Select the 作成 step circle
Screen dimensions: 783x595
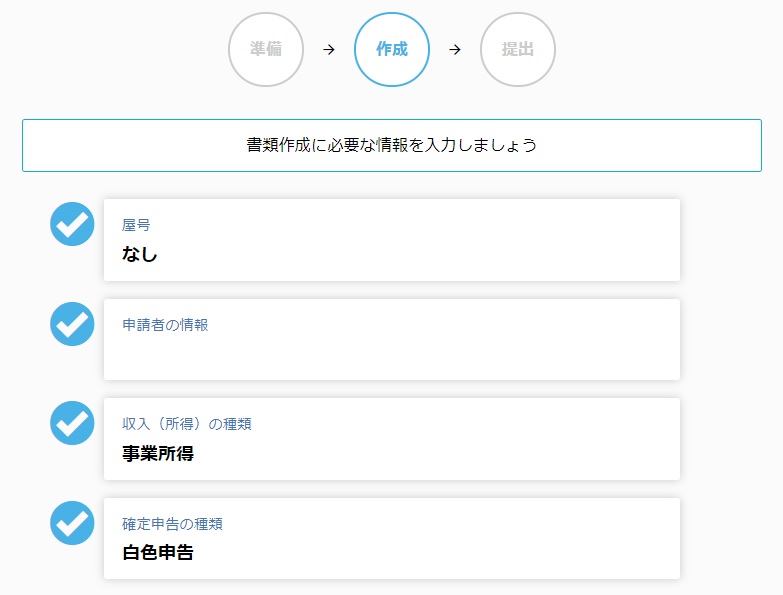pos(392,49)
